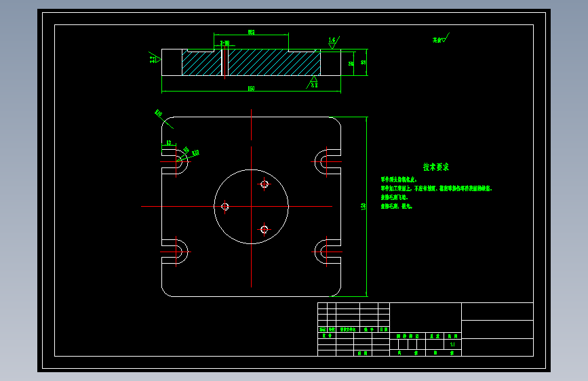Select the second, longest technical requirements line
Image resolution: width=588 pixels, height=381 pixels.
point(436,188)
